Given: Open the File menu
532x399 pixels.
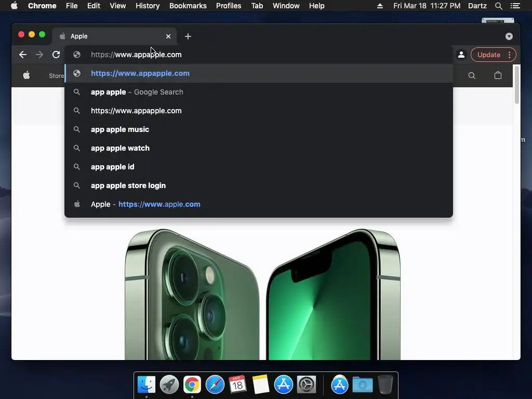Looking at the screenshot, I should [x=72, y=6].
